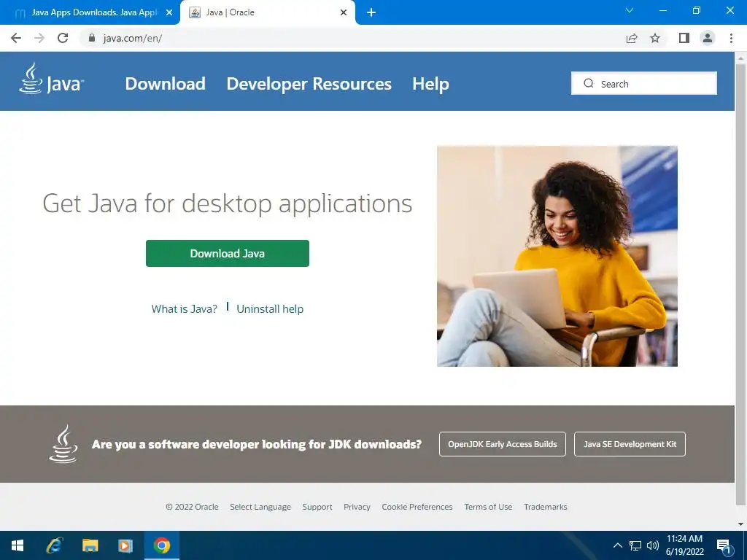
Task: Open the Select Language footer link
Action: point(260,507)
